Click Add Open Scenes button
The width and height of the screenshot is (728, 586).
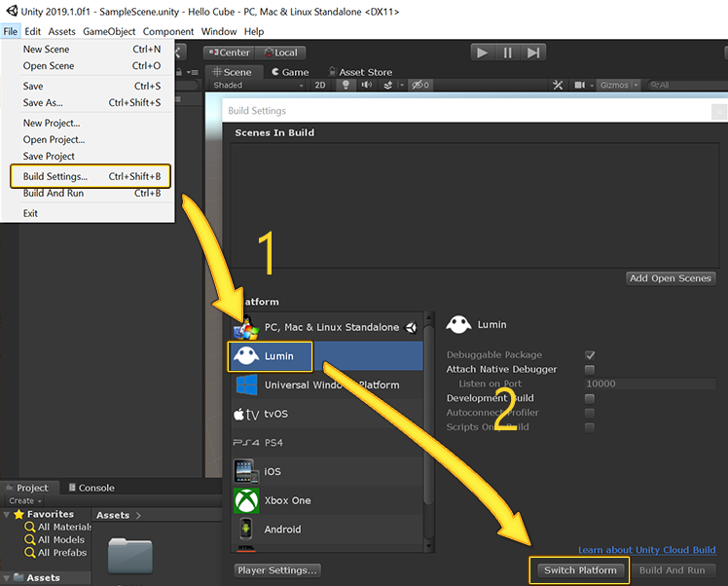[671, 278]
